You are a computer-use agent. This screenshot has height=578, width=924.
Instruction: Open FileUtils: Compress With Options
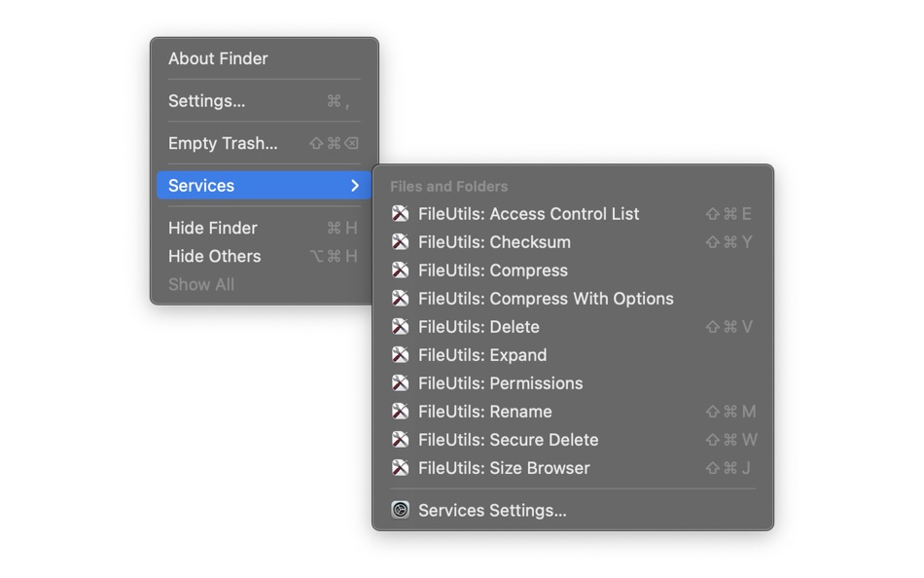tap(545, 299)
